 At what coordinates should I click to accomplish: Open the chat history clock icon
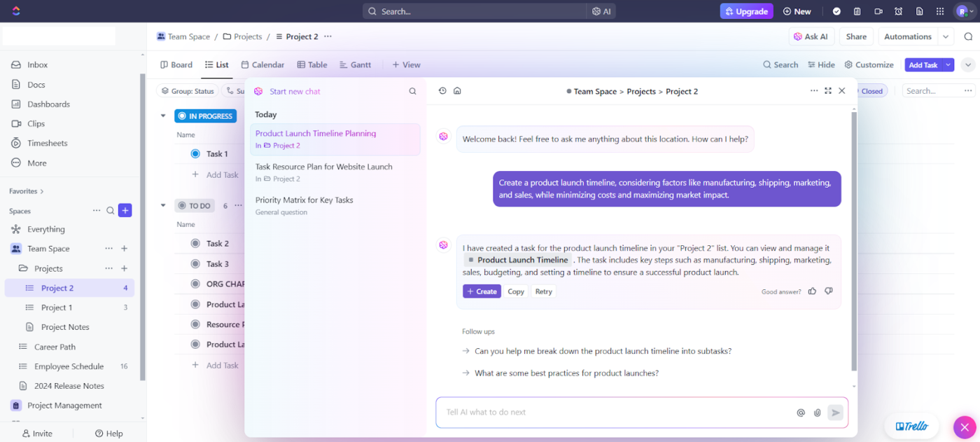442,91
